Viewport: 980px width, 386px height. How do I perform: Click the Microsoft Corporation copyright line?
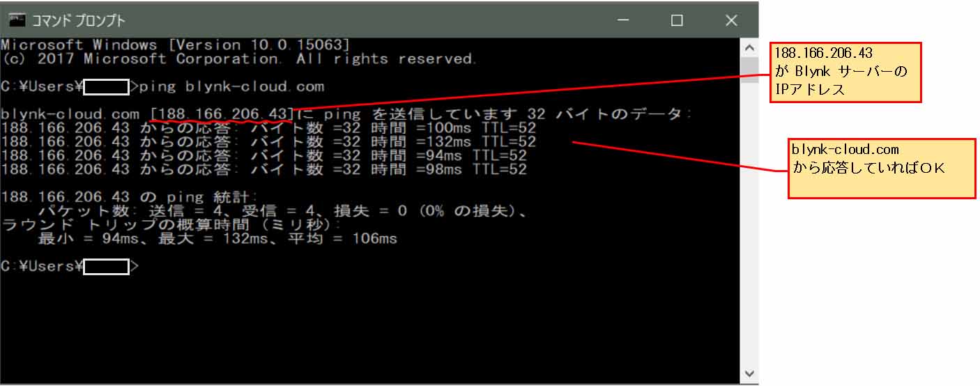(x=239, y=59)
